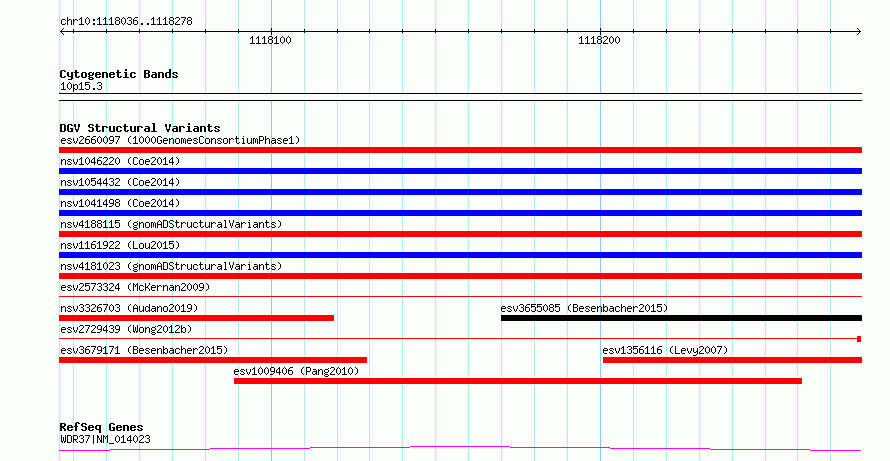Viewport: 890px width, 461px height.
Task: Click the 10p15.3 cytogenetic band line
Action: (x=460, y=97)
